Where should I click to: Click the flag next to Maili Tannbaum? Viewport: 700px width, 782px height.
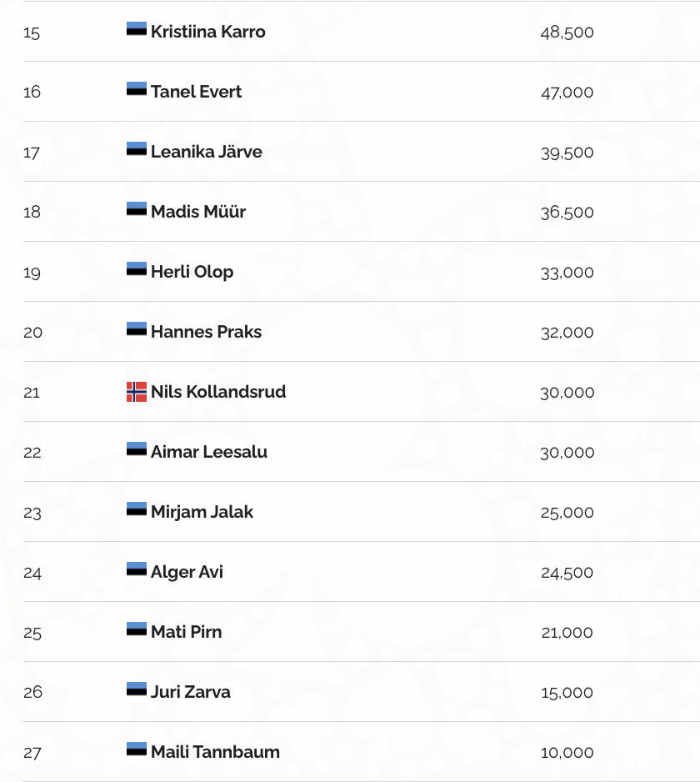[137, 750]
